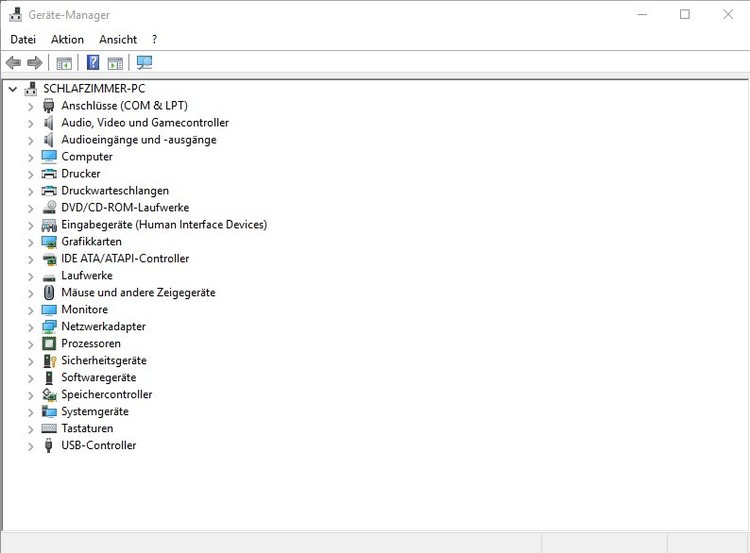Screen dimensions: 750x553
Task: Expand the Tastaturen category
Action: coord(31,429)
